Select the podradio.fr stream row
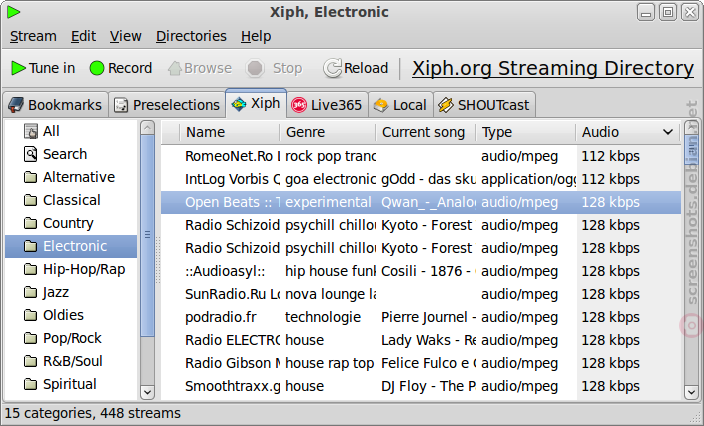The height and width of the screenshot is (426, 704). point(421,317)
